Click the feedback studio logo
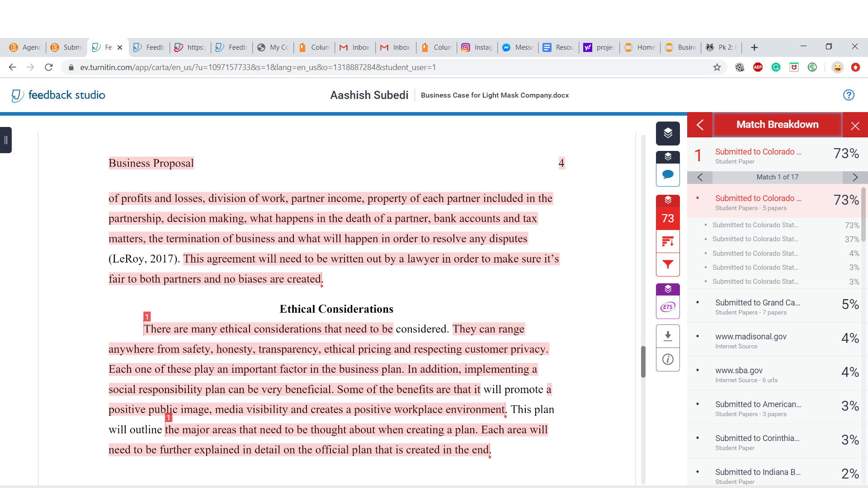The width and height of the screenshot is (868, 488). (58, 95)
